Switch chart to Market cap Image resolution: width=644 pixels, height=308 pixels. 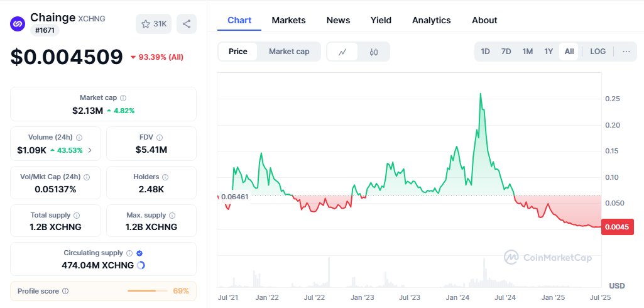pyautogui.click(x=289, y=52)
